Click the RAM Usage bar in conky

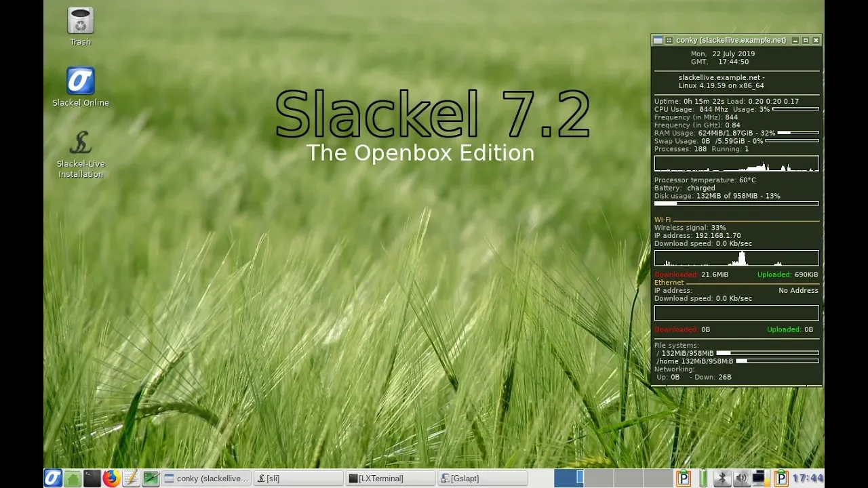click(798, 133)
